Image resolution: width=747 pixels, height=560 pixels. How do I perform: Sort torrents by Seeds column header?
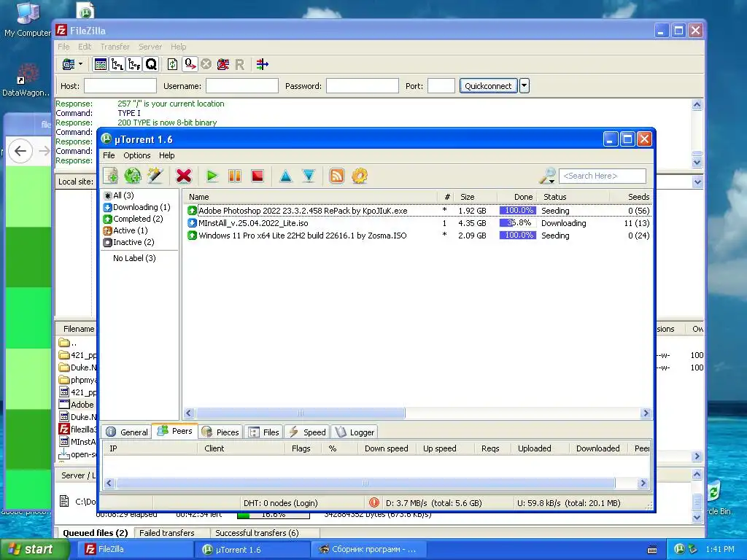[630, 197]
